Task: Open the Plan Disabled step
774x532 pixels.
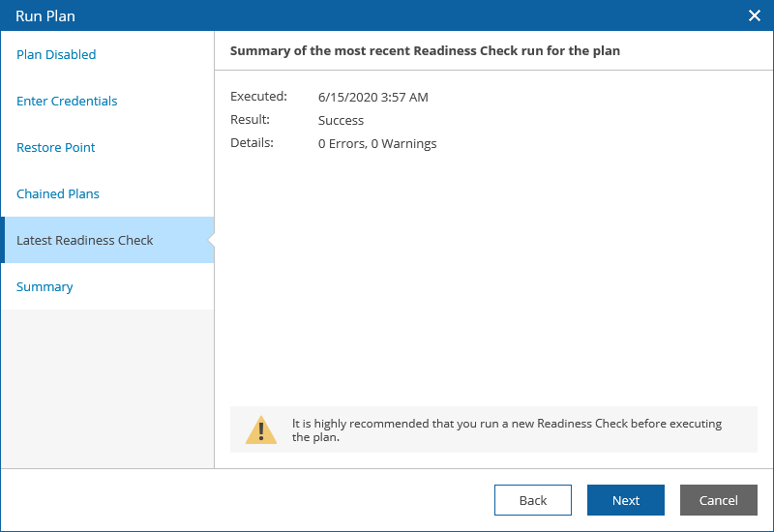Action: tap(56, 55)
